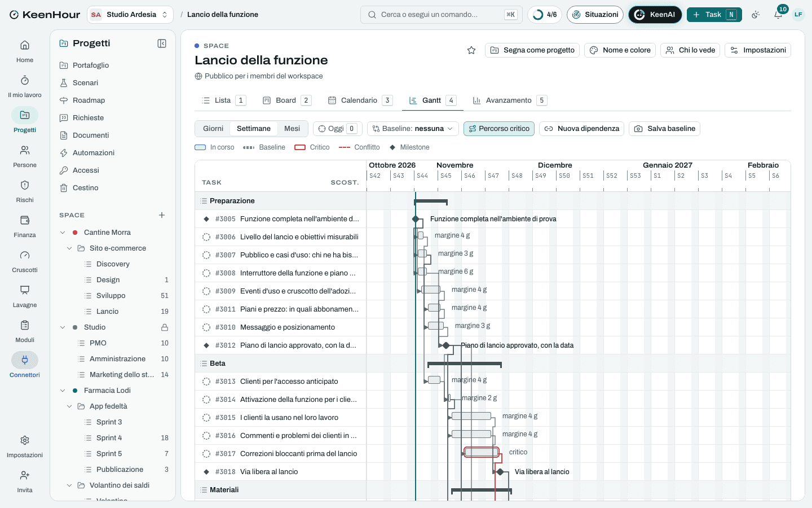Screen dimensions: 812x508
Task: Switch time scale to Giorni
Action: 213,129
